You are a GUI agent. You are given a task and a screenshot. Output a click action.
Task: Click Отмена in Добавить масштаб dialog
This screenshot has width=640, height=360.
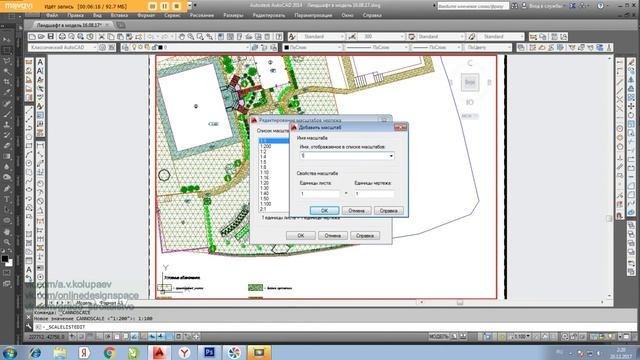[x=356, y=211]
